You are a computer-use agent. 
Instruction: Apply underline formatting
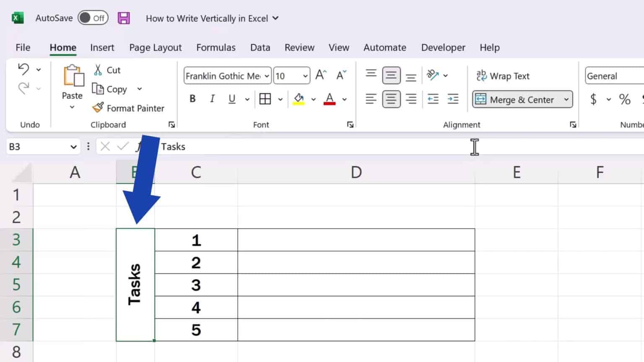click(x=231, y=99)
